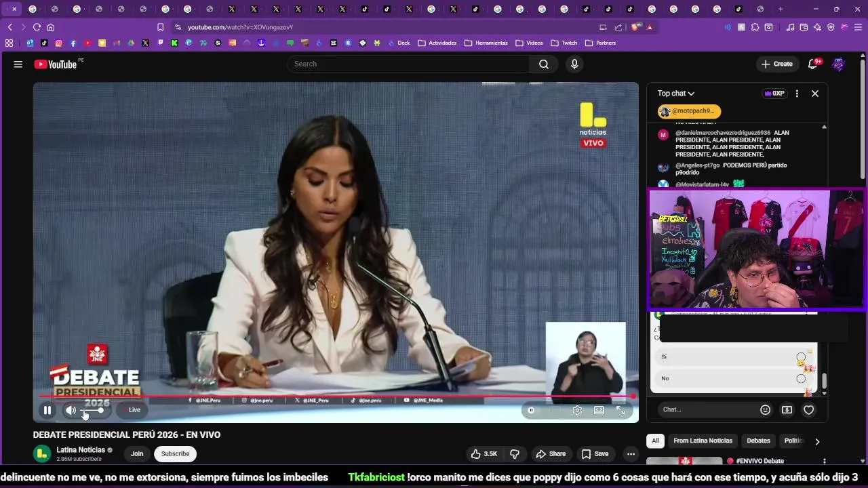
Task: Open player settings gear
Action: [x=577, y=410]
